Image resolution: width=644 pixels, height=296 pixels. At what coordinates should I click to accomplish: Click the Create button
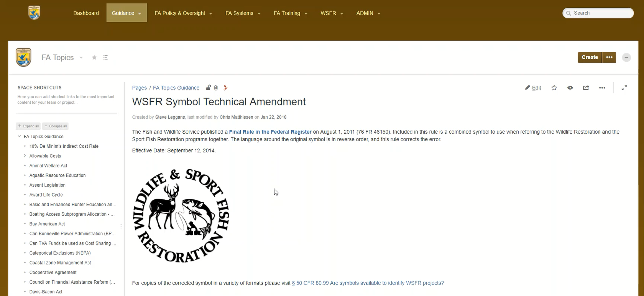[590, 57]
